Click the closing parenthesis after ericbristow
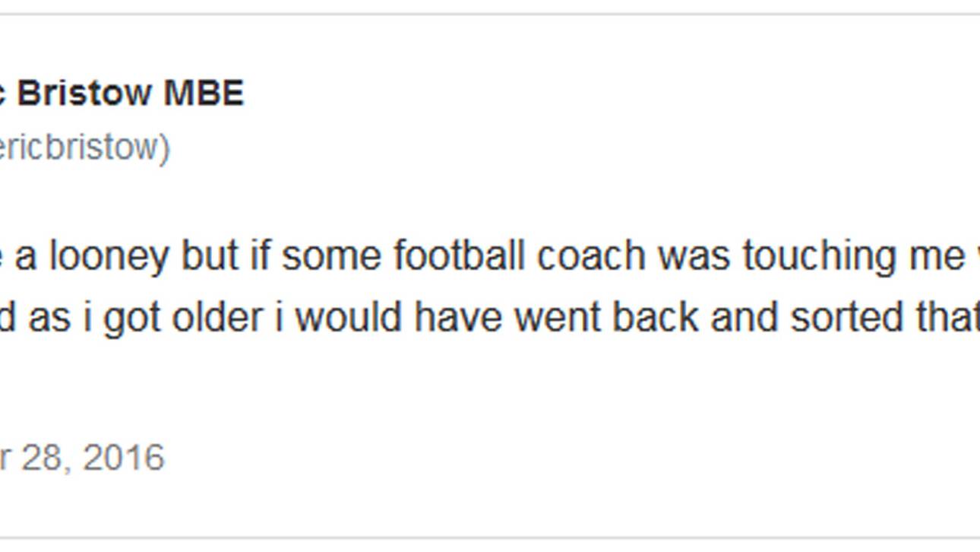Viewport: 980px width, 552px height. 164,148
